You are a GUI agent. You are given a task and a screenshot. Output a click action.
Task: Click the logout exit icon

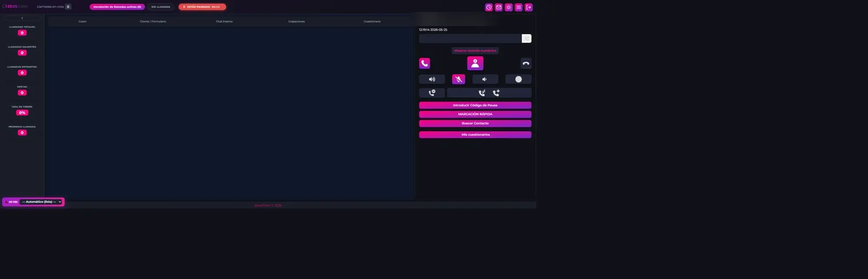click(x=529, y=7)
